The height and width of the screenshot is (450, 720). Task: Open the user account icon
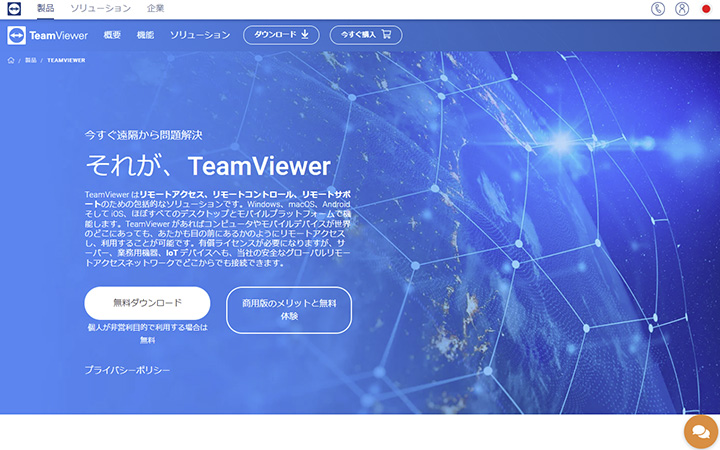coord(682,9)
